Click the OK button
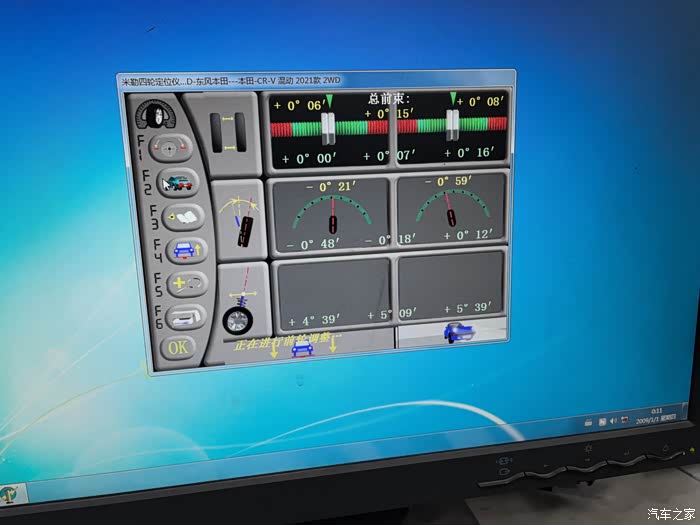 point(177,348)
